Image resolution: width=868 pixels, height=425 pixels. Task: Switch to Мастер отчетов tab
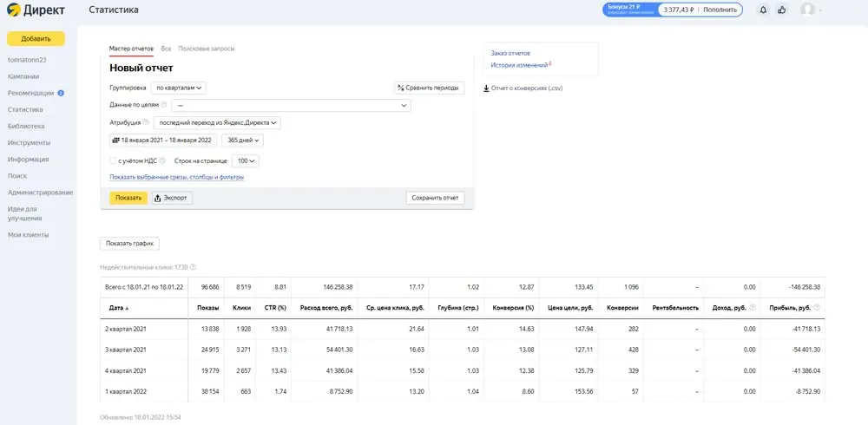(131, 49)
